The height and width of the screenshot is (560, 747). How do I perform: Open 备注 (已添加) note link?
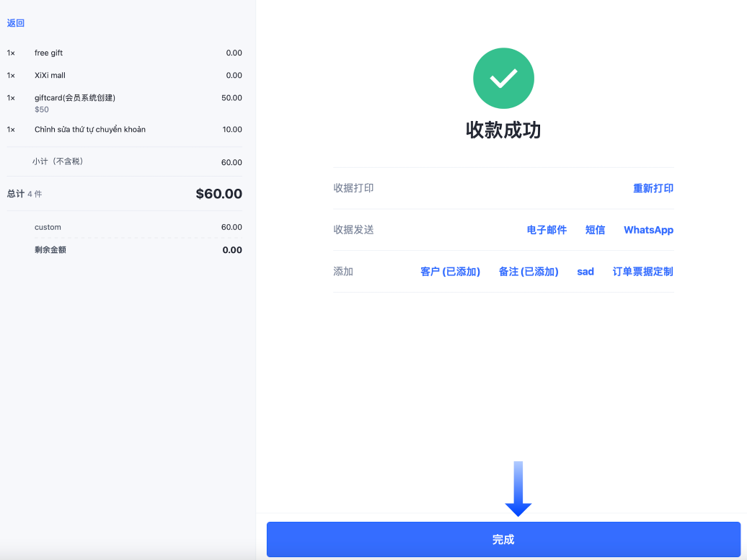[529, 272]
